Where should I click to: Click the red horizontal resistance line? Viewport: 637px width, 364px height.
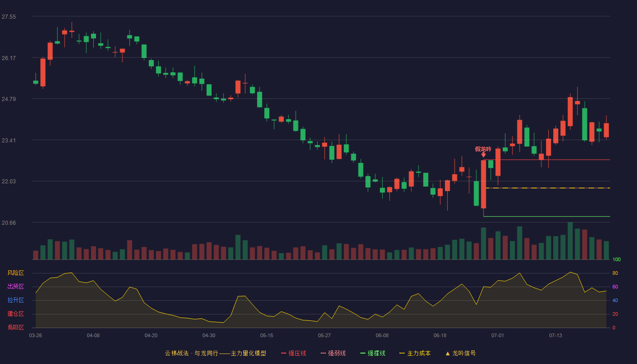point(546,160)
